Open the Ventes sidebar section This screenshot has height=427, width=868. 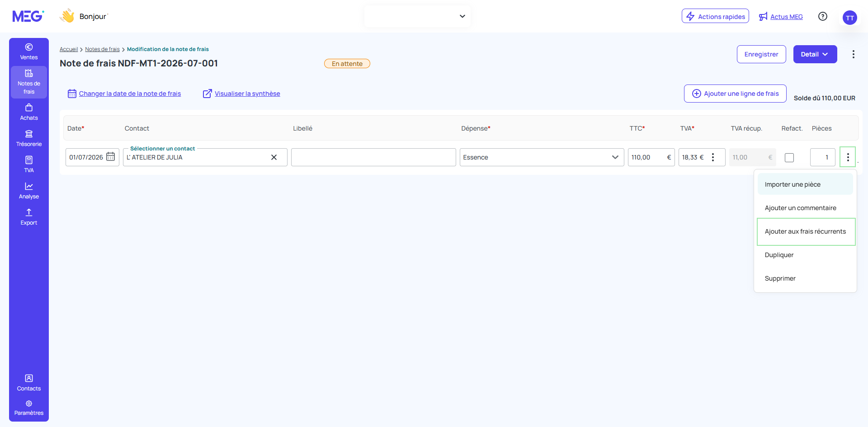(29, 52)
